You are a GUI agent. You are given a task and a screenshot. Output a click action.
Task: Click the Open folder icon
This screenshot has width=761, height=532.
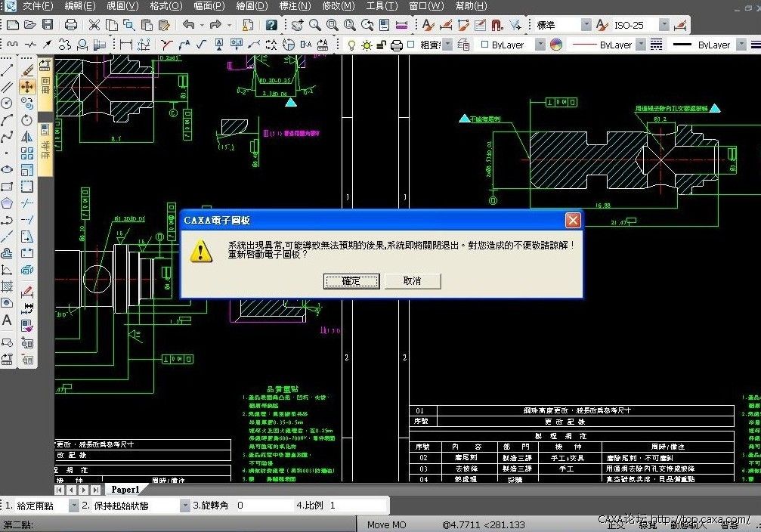coord(30,25)
